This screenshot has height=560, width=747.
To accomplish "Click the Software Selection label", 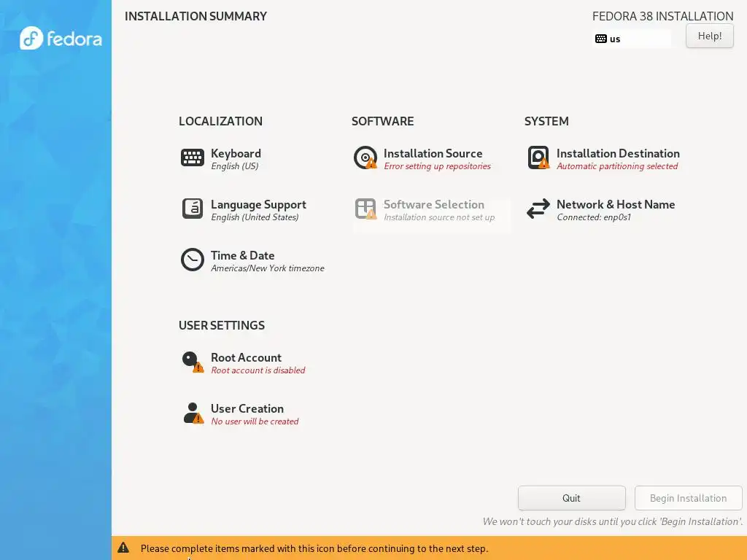I will 433,204.
